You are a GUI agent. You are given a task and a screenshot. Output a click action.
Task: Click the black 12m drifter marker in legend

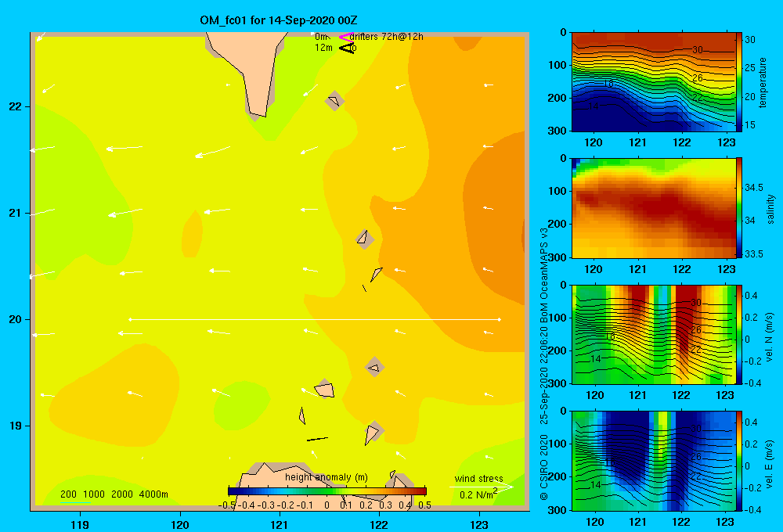click(x=346, y=48)
